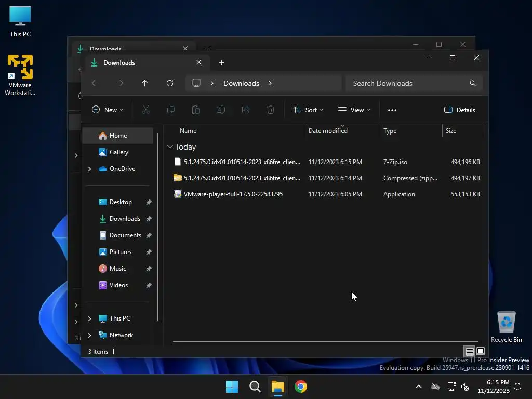Click the Rename icon in toolbar
Viewport: 532px width, 399px height.
(220, 110)
